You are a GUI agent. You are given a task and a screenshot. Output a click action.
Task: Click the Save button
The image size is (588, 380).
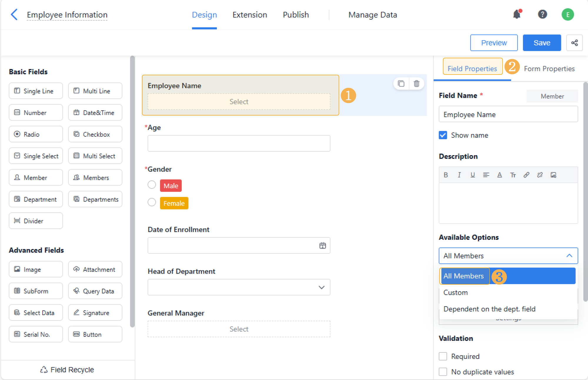[542, 42]
